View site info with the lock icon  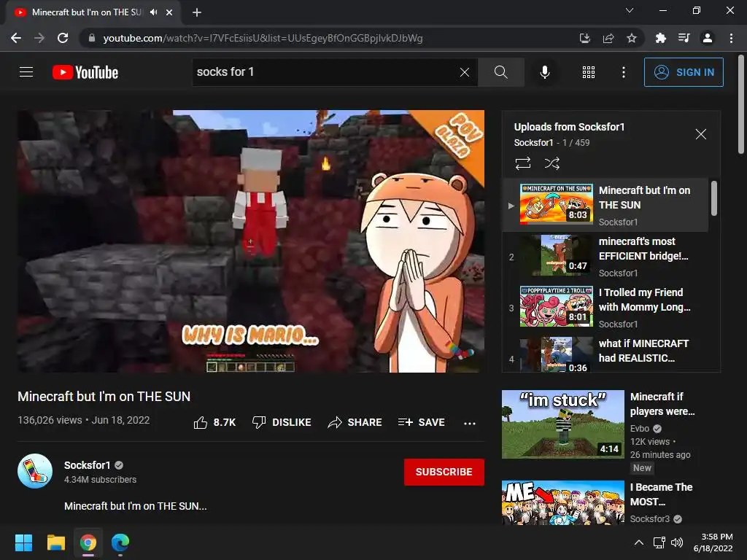91,38
